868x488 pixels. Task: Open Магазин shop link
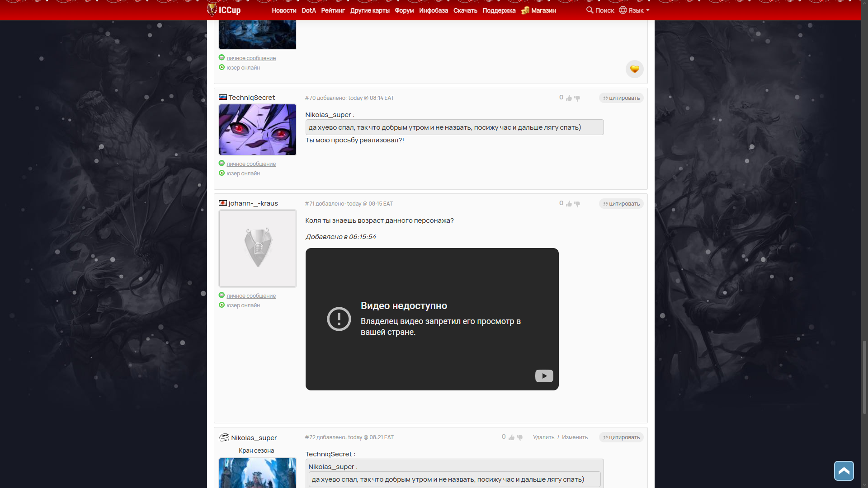click(543, 10)
